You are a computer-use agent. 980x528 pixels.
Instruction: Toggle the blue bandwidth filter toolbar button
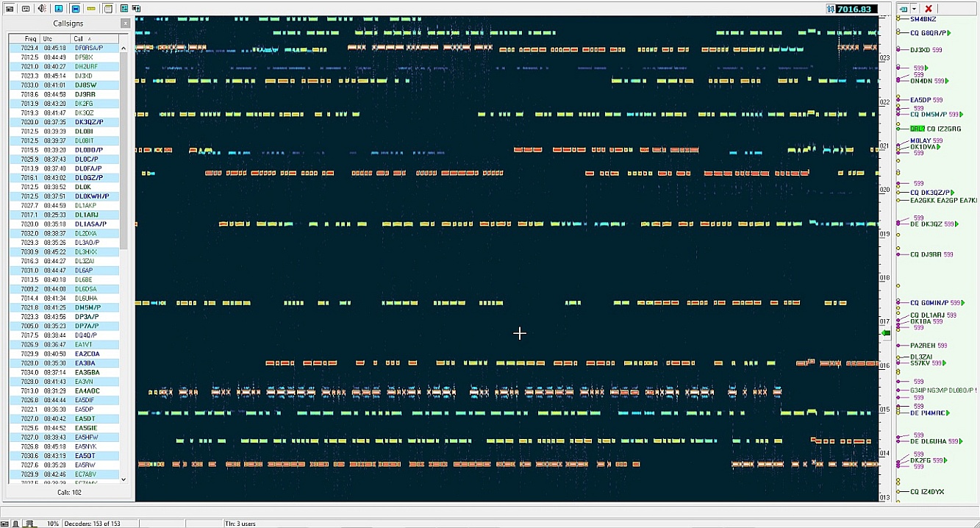pyautogui.click(x=75, y=9)
